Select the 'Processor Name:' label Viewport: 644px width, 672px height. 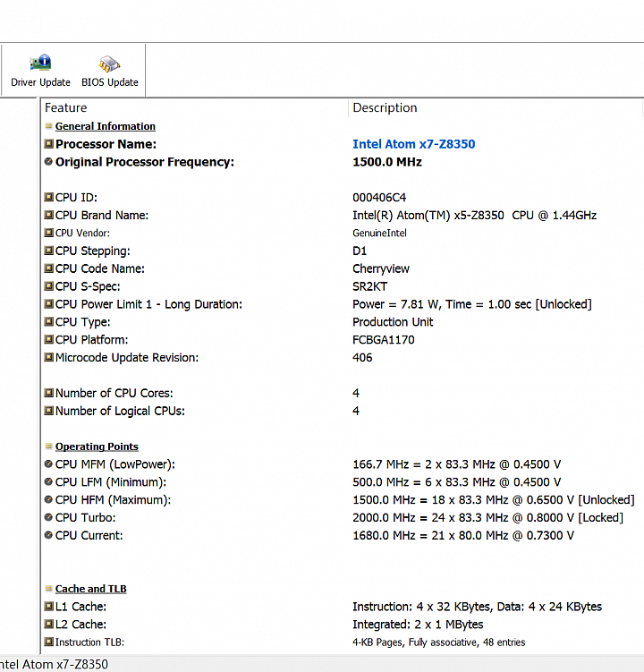click(x=106, y=144)
